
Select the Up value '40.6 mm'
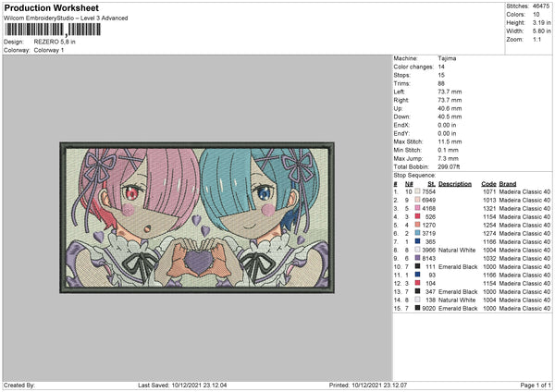(450, 108)
